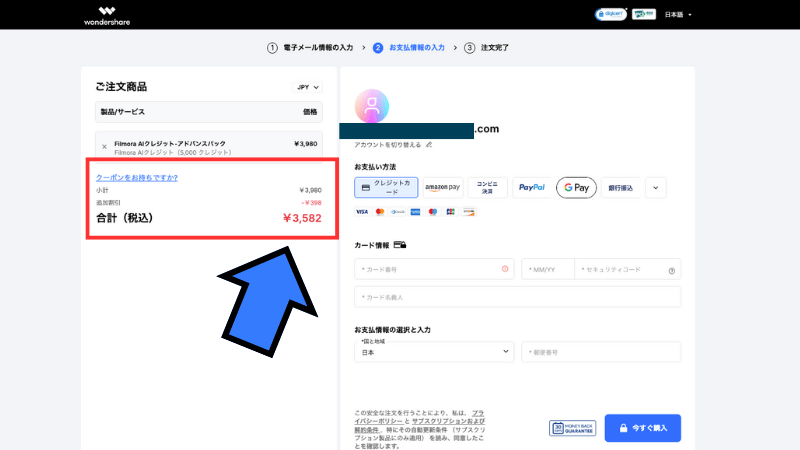Screen dimensions: 800x450
Task: Select step 2 お支払情報の入力
Action: [409, 47]
